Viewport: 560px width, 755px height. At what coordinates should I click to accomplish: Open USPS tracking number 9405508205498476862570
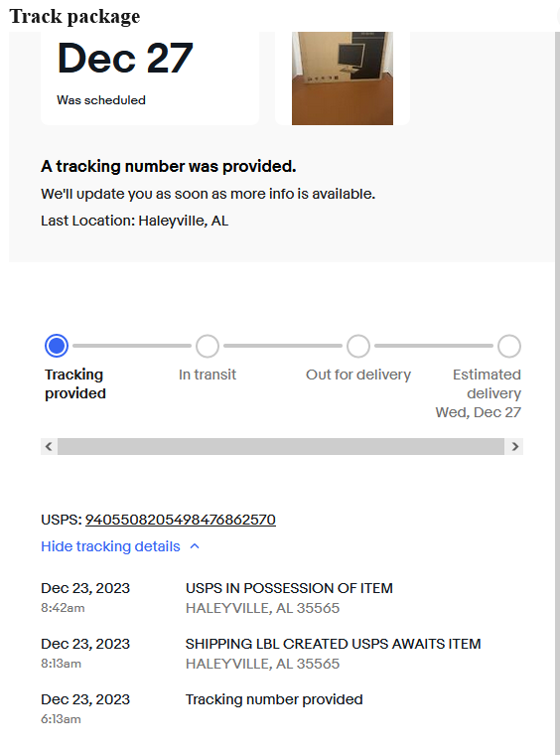point(181,520)
